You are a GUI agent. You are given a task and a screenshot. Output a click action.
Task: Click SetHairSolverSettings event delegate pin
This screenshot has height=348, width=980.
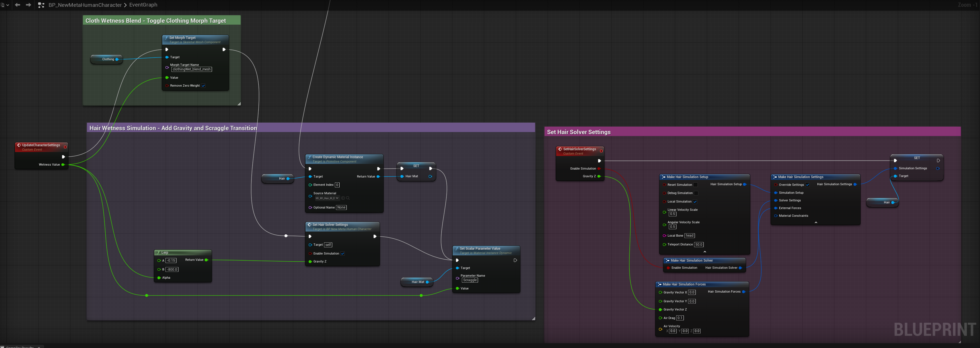click(x=601, y=151)
